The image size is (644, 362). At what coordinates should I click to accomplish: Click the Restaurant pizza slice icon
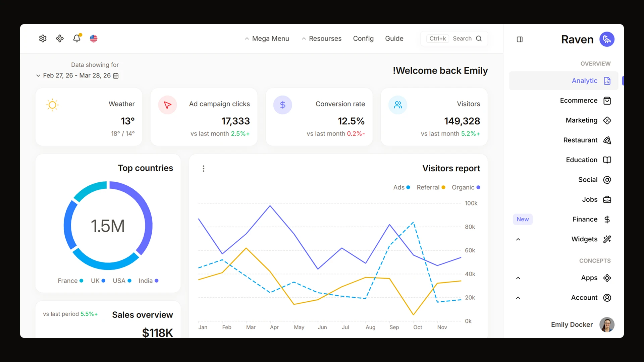tap(607, 140)
